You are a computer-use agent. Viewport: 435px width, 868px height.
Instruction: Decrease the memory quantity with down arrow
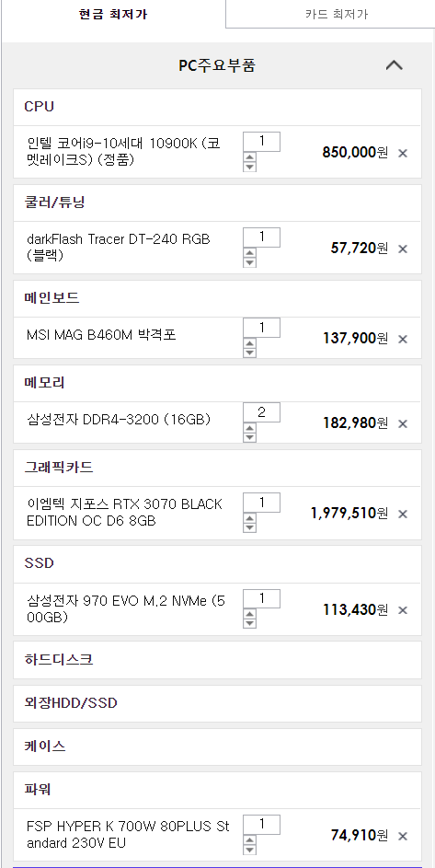249,437
